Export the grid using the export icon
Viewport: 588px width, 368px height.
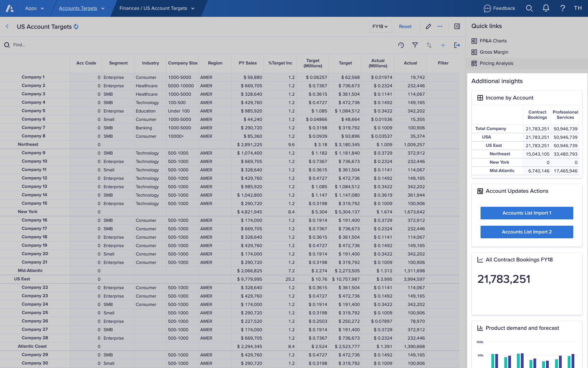coord(457,45)
